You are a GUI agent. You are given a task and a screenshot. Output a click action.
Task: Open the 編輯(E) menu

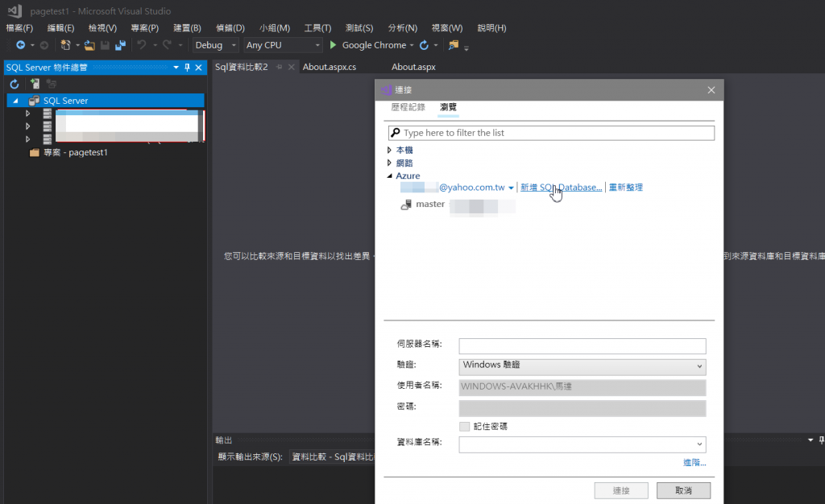click(60, 28)
